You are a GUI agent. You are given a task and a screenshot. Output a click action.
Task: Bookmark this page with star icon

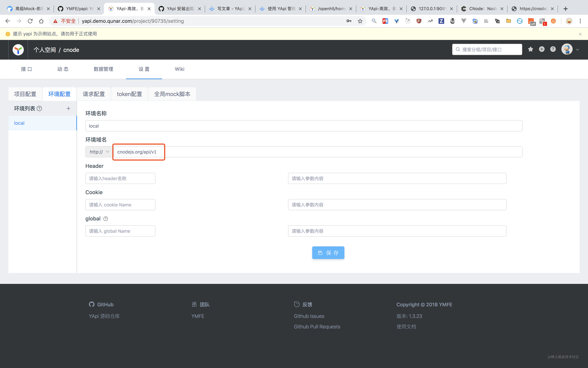(x=360, y=21)
